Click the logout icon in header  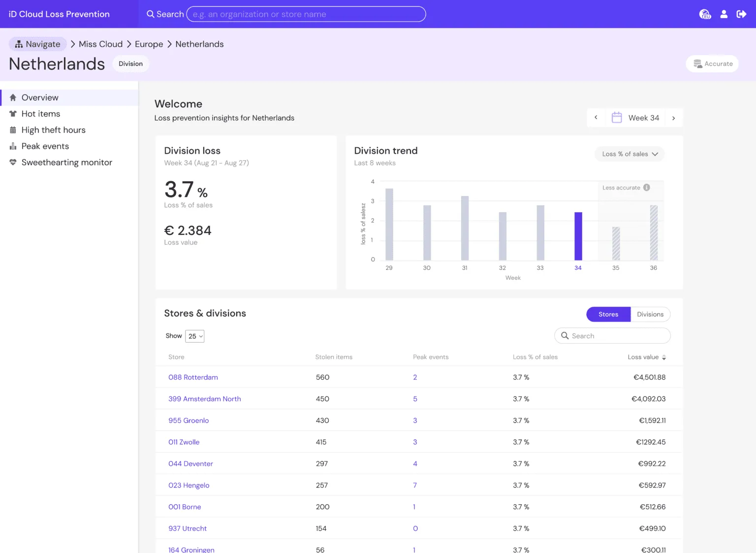[x=741, y=14]
